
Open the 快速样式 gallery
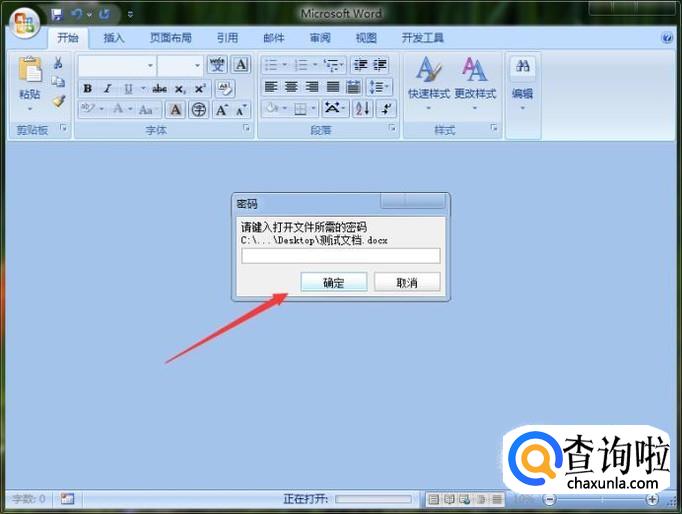coord(428,83)
